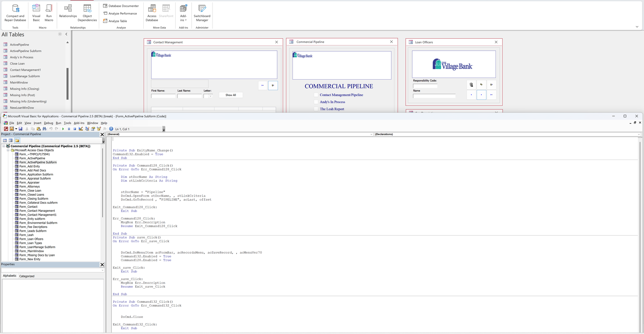Open the (General) object dropdown

371,134
